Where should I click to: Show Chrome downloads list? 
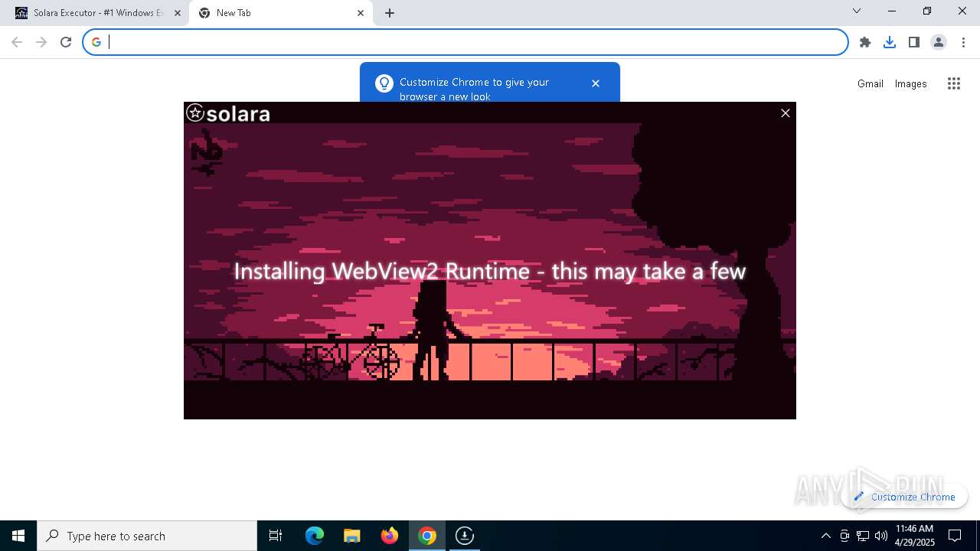click(x=890, y=42)
